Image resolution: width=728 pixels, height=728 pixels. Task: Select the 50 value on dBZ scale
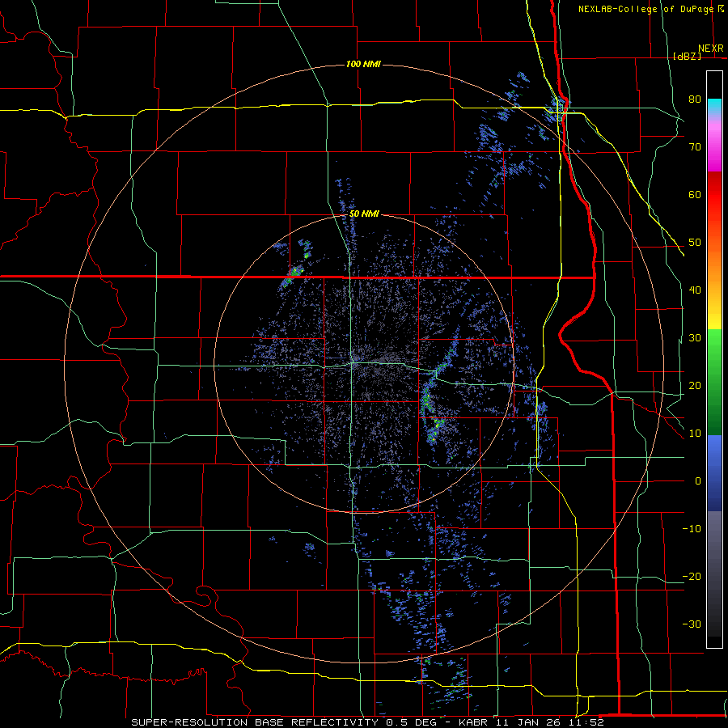tap(695, 243)
